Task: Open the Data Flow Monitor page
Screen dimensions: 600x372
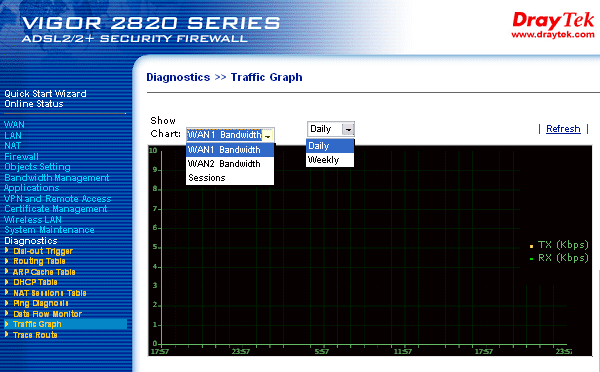Action: click(x=47, y=314)
